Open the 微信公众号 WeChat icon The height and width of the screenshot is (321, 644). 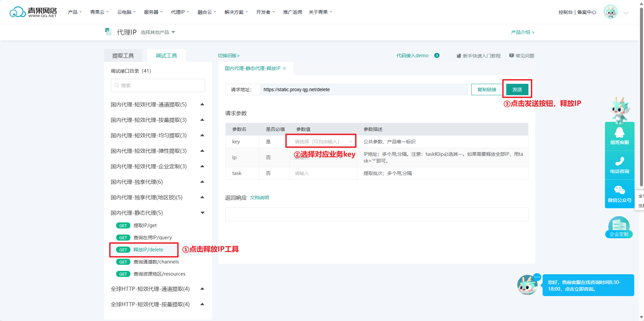619,190
